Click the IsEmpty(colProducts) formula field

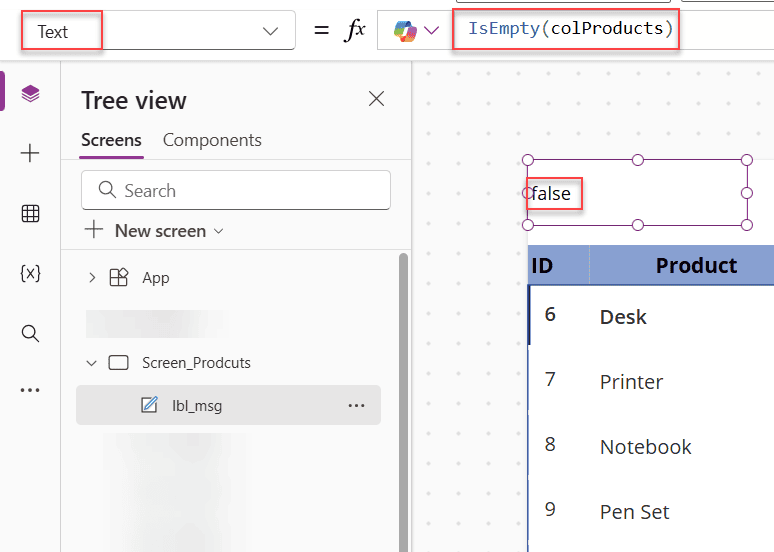coord(571,29)
